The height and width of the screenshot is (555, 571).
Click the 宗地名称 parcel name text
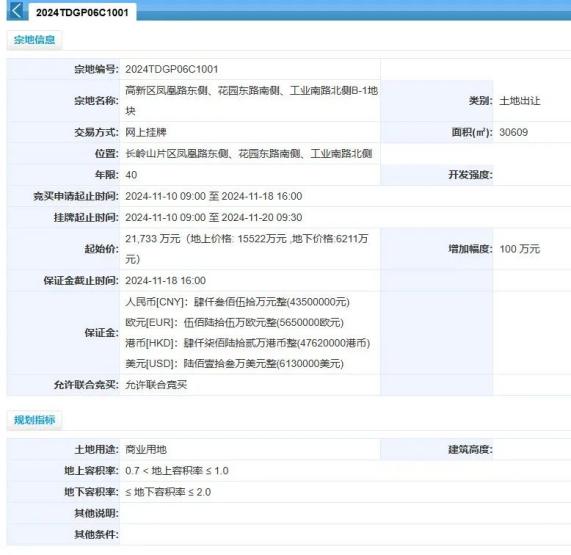coord(251,101)
